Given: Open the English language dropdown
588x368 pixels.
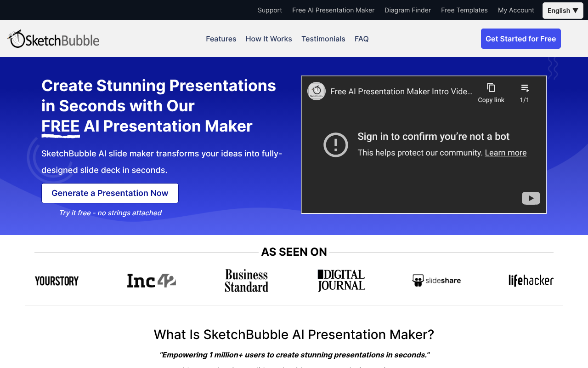Looking at the screenshot, I should 563,10.
